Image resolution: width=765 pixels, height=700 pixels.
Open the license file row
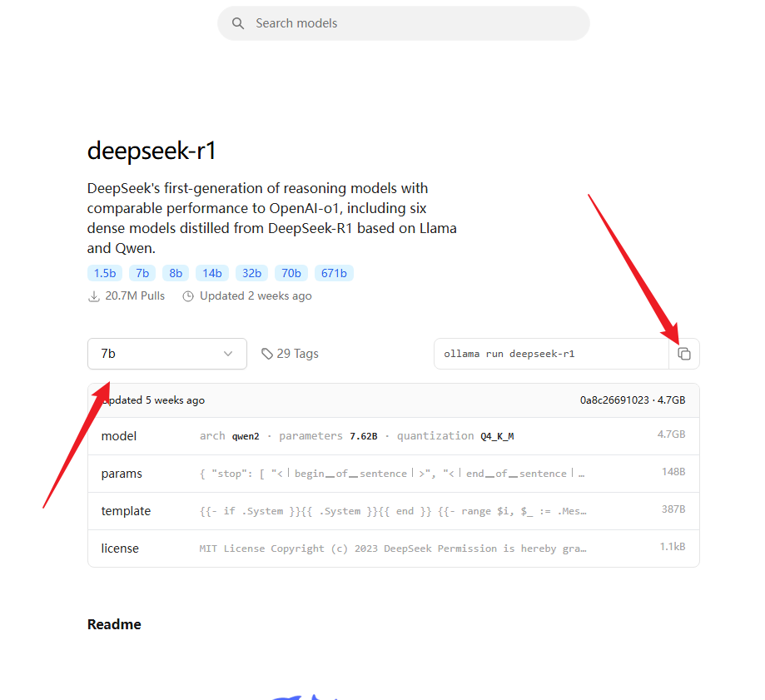(x=393, y=549)
